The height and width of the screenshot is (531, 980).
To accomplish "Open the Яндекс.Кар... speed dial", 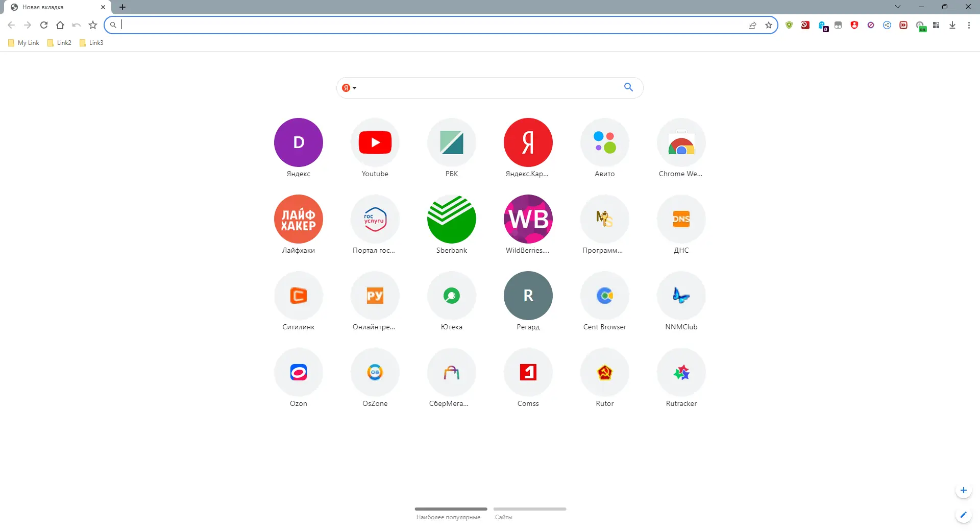I will pos(528,148).
